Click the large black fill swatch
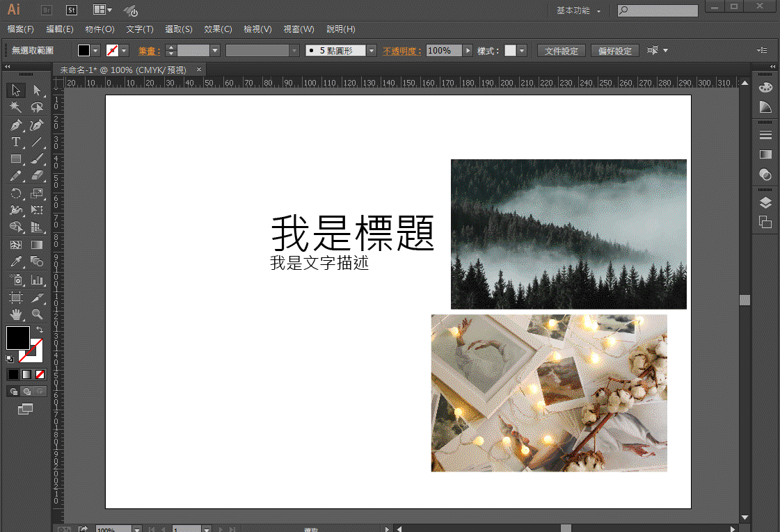The height and width of the screenshot is (532, 780). tap(18, 338)
